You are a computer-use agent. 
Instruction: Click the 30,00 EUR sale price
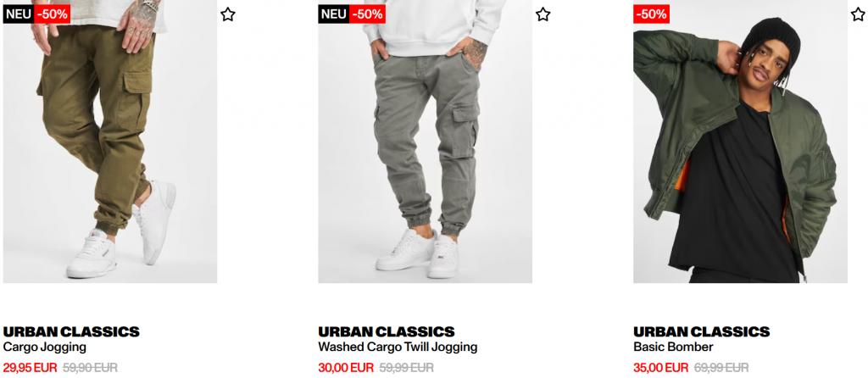point(346,368)
